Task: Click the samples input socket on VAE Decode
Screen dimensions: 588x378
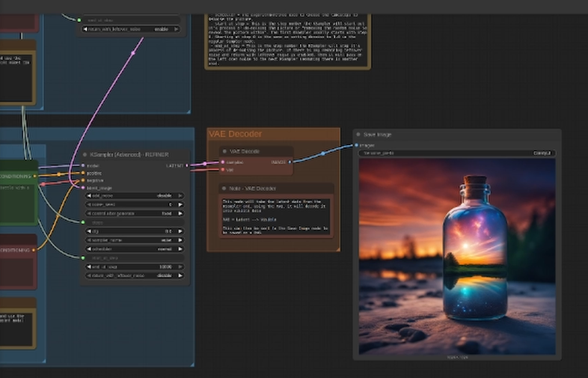Action: (222, 161)
